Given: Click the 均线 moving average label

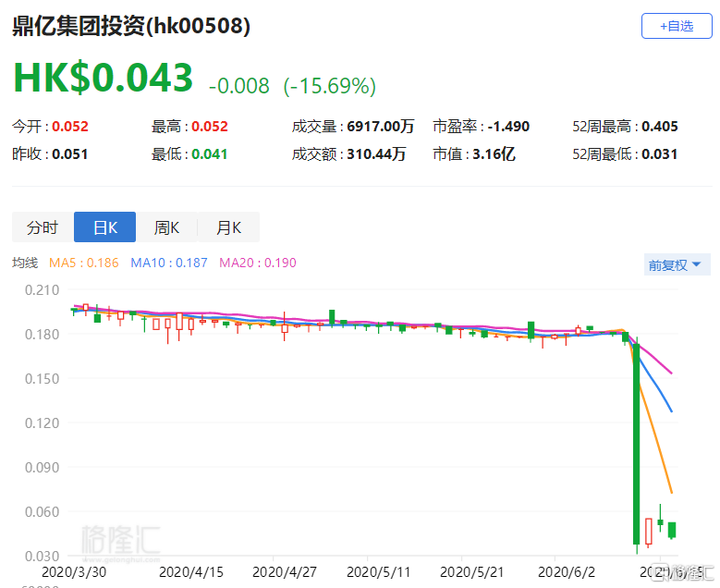Looking at the screenshot, I should [25, 263].
